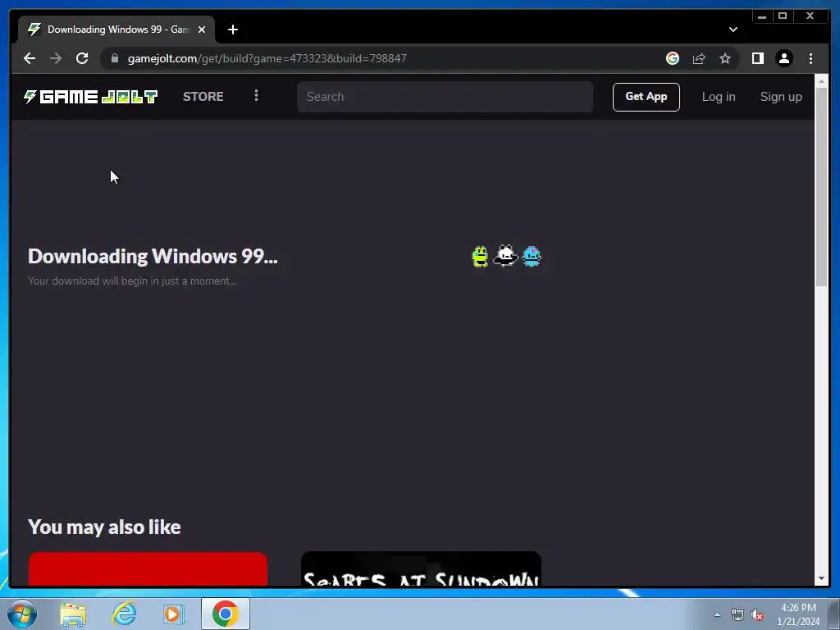Click the "Downloading Windows 99..." heading
This screenshot has height=630, width=840.
point(153,256)
